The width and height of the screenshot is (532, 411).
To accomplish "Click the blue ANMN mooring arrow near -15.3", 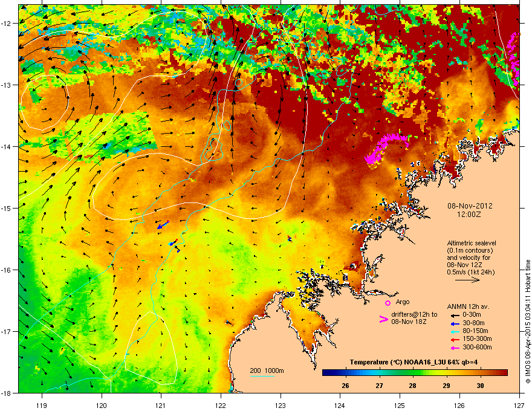I will (x=163, y=225).
